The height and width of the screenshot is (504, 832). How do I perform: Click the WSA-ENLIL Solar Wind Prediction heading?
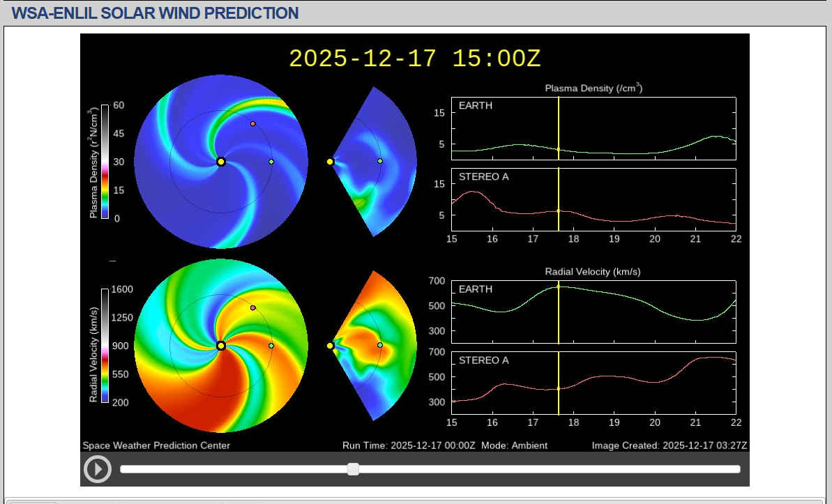[156, 13]
